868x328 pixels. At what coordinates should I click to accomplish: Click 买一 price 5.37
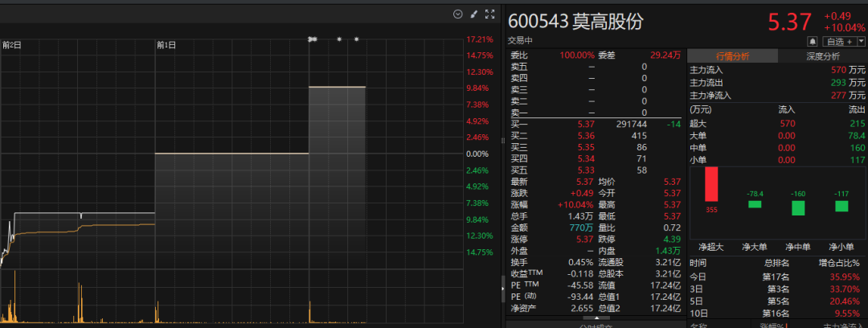(x=585, y=124)
